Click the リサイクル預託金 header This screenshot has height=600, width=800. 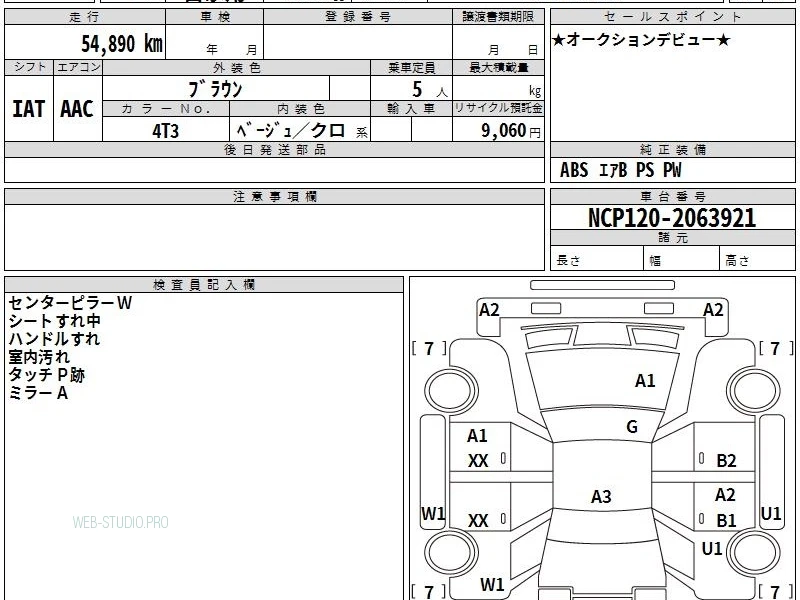(498, 109)
